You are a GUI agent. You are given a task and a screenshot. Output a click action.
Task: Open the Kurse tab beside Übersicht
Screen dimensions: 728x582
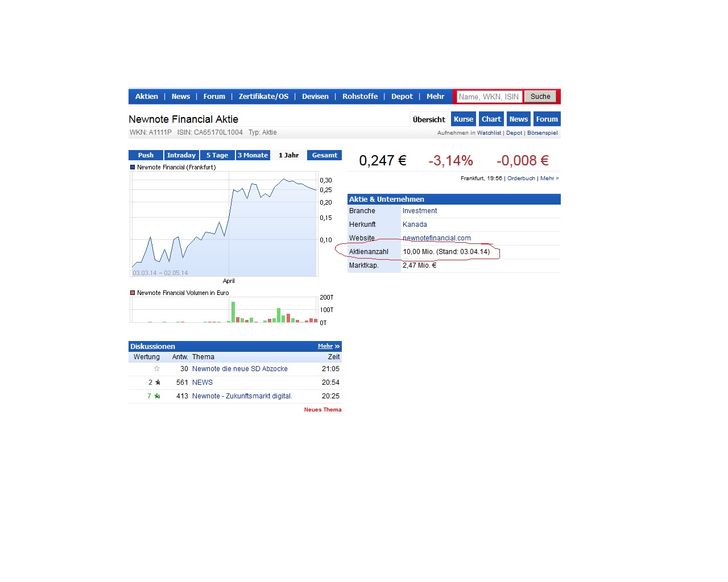click(463, 119)
